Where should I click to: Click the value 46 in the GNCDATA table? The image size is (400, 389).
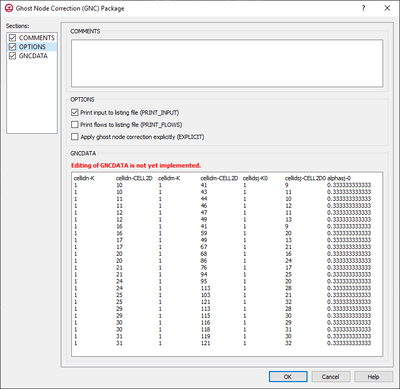click(204, 206)
